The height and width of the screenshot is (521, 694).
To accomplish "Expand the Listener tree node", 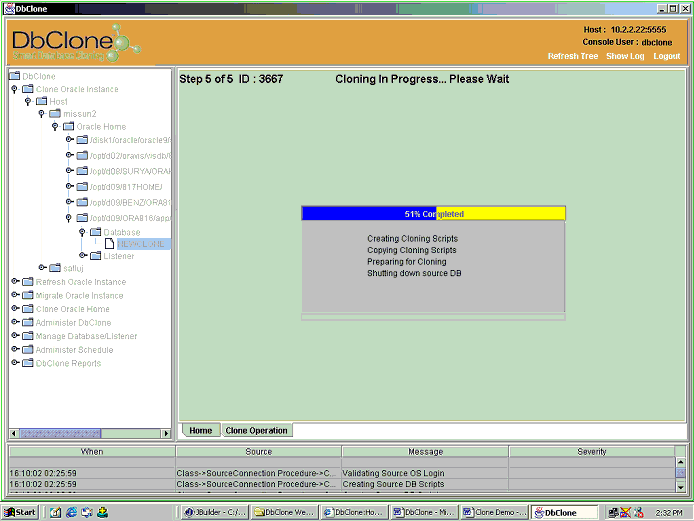I will pyautogui.click(x=82, y=255).
